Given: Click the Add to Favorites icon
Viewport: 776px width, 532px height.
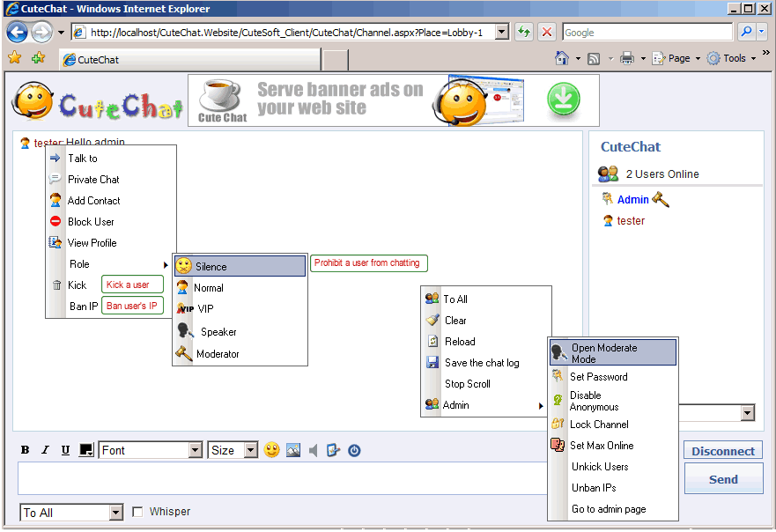Looking at the screenshot, I should (x=38, y=58).
